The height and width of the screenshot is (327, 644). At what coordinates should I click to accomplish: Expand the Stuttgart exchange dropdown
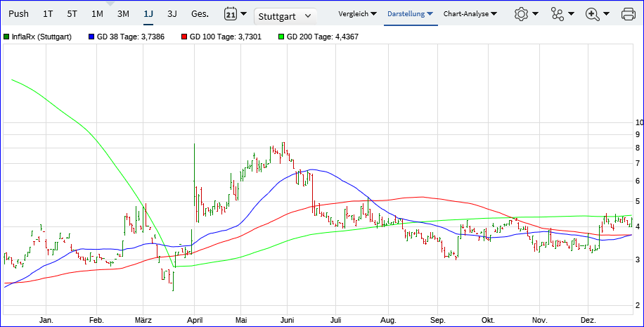(285, 15)
